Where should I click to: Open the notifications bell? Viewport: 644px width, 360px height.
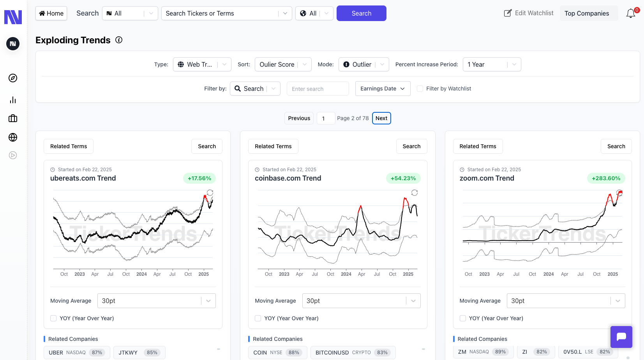(631, 13)
